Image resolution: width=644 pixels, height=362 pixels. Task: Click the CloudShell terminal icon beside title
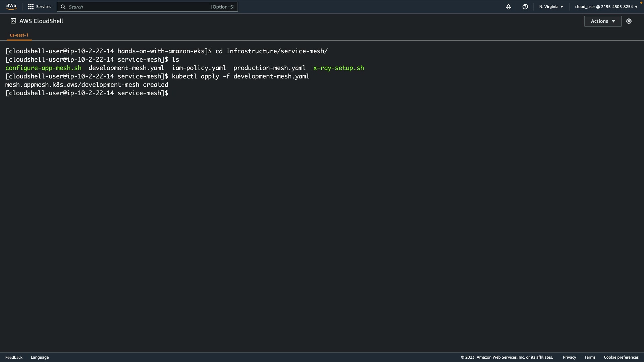pos(13,21)
